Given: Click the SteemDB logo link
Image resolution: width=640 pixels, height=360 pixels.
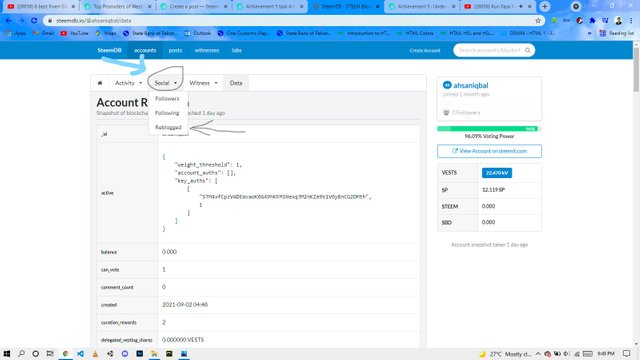Looking at the screenshot, I should tap(109, 50).
